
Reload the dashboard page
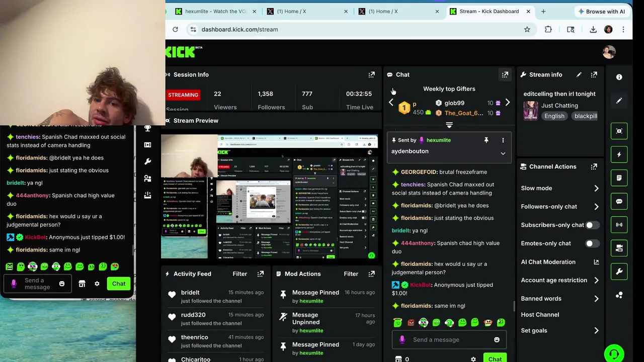pyautogui.click(x=175, y=29)
